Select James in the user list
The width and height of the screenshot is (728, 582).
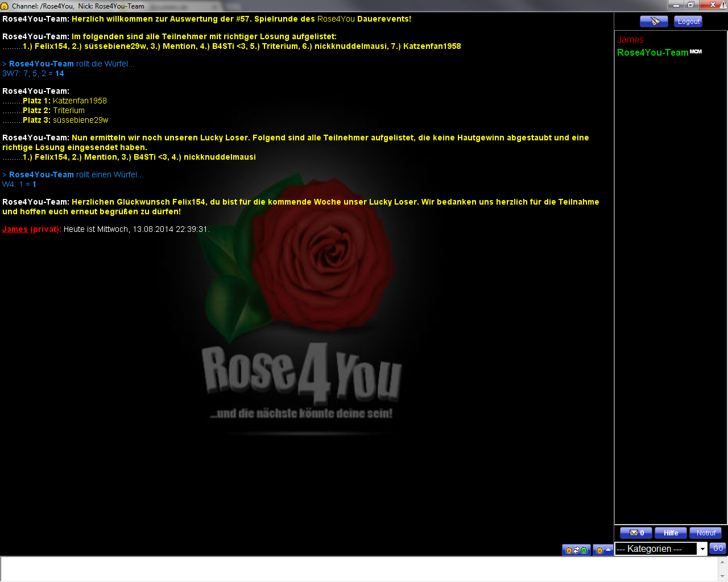pos(630,40)
